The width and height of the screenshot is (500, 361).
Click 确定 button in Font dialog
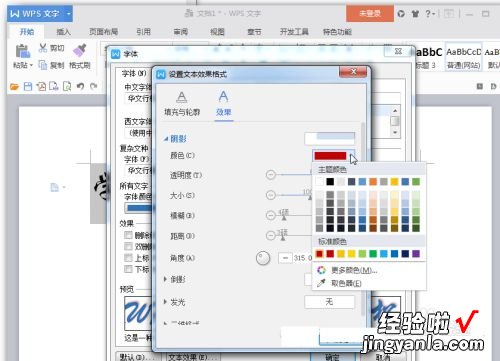[x=332, y=357]
